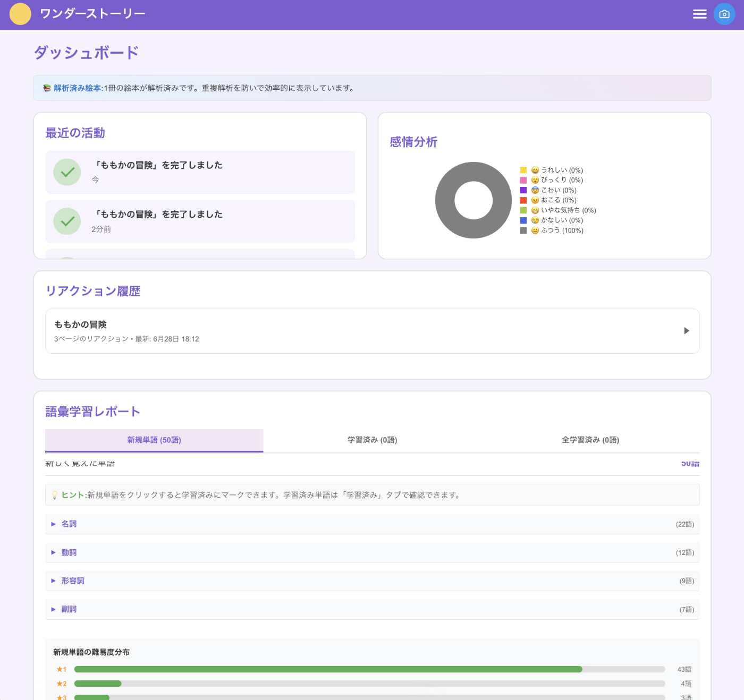Click the ふつう neutral face emoji
The height and width of the screenshot is (700, 744).
[535, 231]
